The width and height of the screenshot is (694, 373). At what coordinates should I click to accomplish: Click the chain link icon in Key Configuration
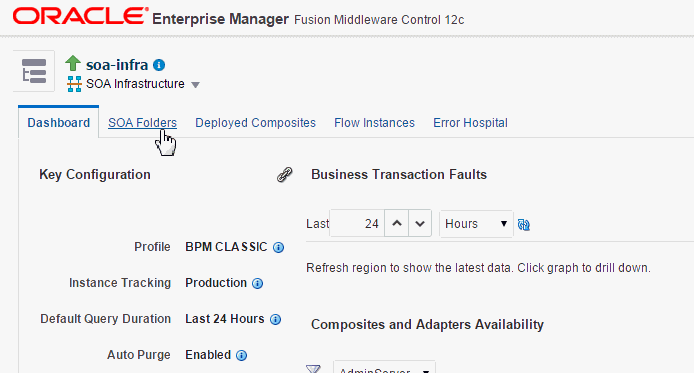pyautogui.click(x=285, y=175)
